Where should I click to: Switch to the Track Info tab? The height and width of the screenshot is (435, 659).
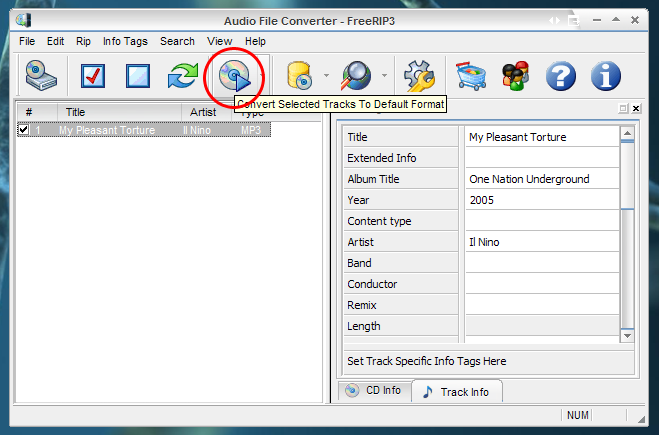click(457, 392)
